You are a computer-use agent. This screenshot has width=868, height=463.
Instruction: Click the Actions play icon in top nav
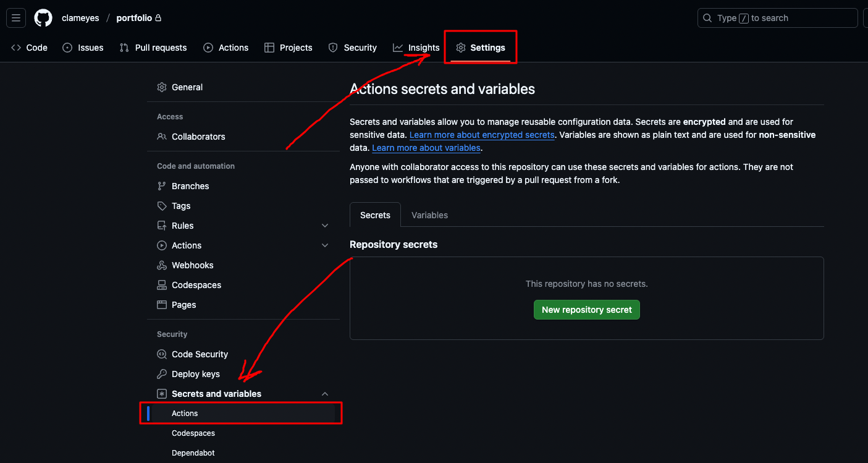pos(208,48)
